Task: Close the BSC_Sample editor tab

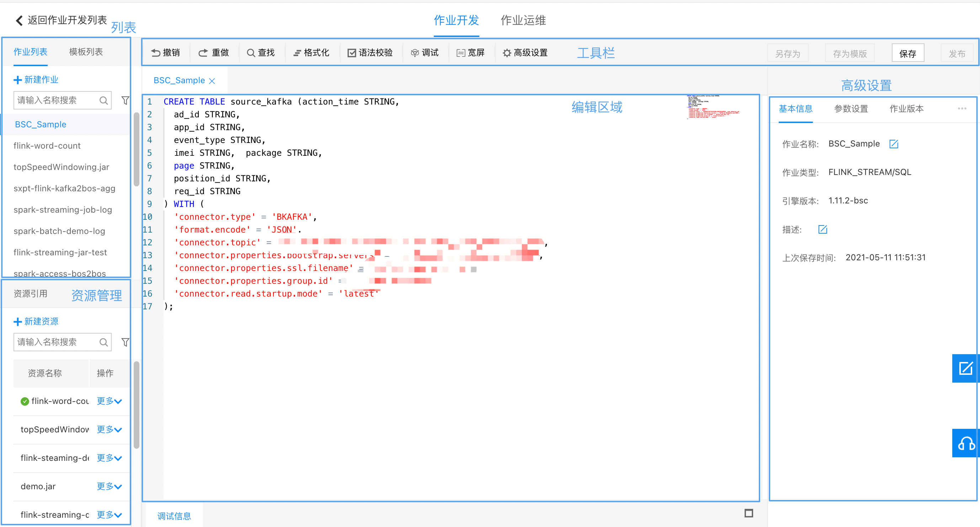Action: pyautogui.click(x=212, y=81)
